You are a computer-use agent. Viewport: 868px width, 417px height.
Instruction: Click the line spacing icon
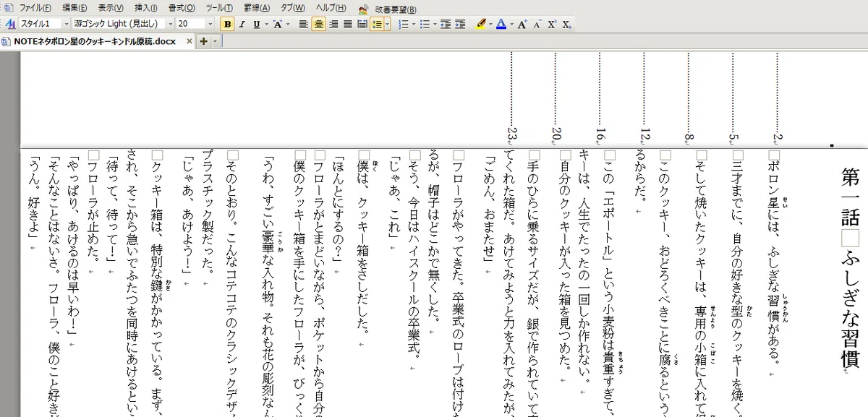pyautogui.click(x=376, y=24)
